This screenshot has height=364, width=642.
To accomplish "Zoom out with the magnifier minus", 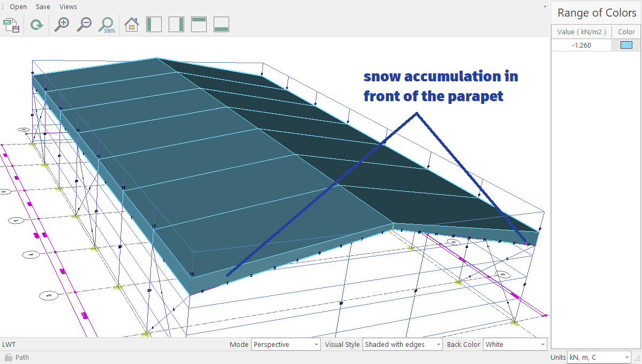I will pyautogui.click(x=84, y=25).
